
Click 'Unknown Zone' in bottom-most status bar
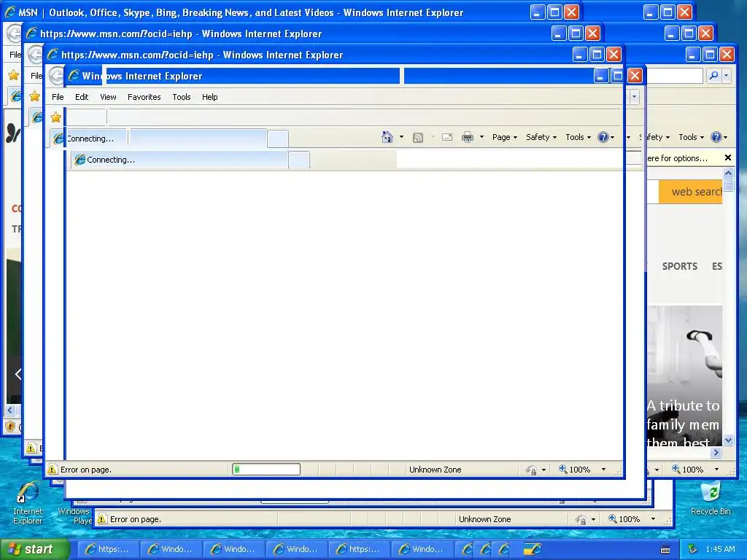484,519
